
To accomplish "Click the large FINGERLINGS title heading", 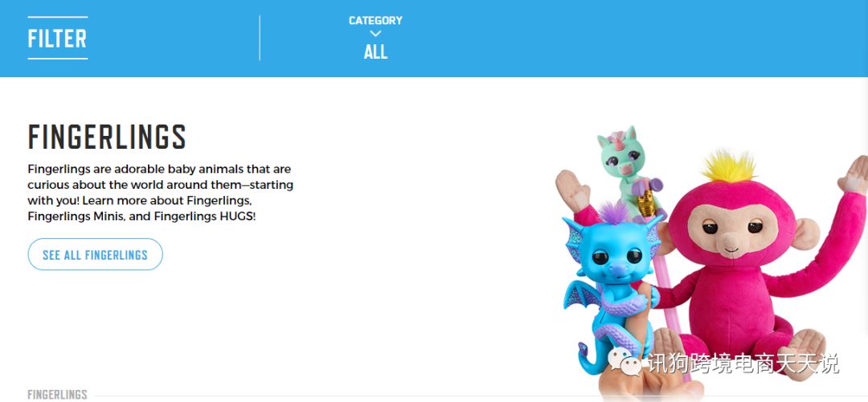I will (x=107, y=137).
